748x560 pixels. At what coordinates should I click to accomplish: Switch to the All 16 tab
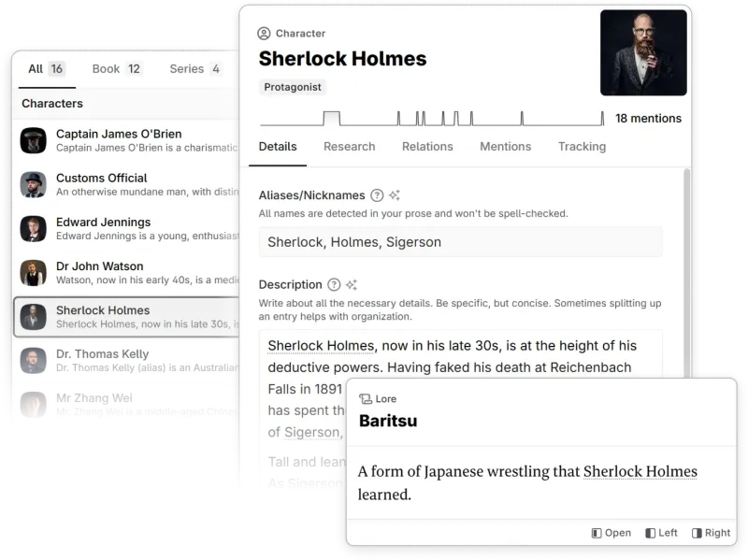[46, 69]
